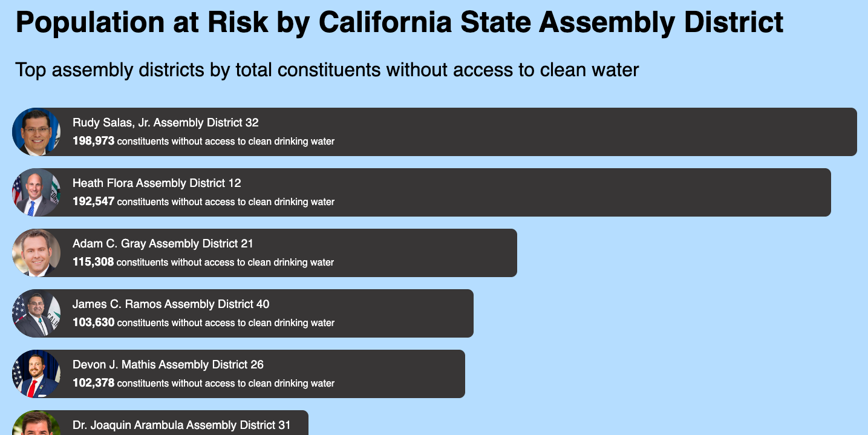Select the Assembly District 12 bar
868x435 pixels.
click(422, 192)
